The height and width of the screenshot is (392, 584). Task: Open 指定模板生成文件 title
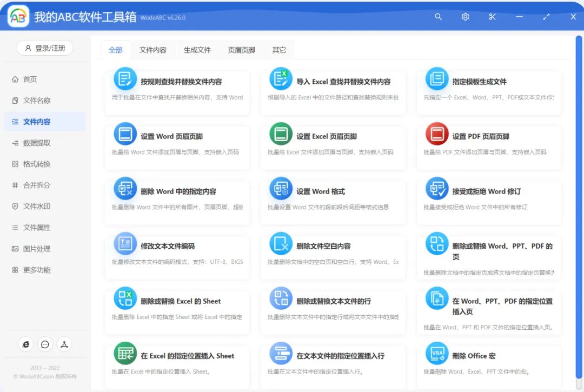(x=479, y=82)
